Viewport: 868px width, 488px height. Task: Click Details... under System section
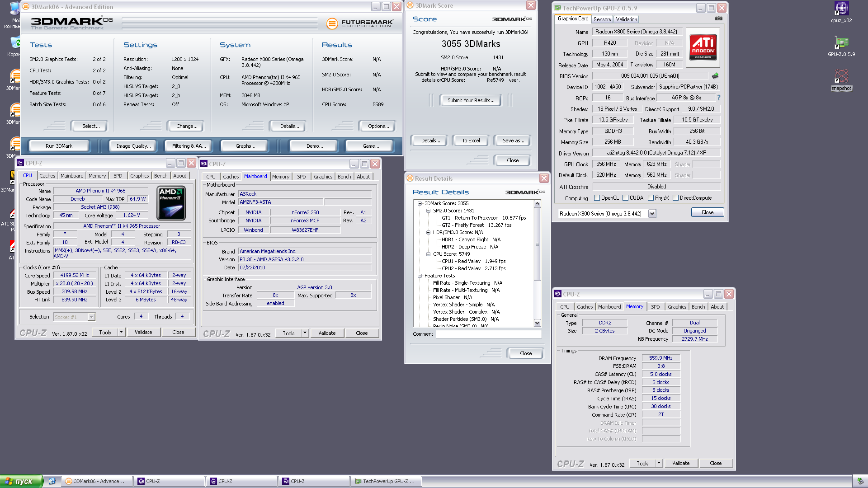point(289,126)
